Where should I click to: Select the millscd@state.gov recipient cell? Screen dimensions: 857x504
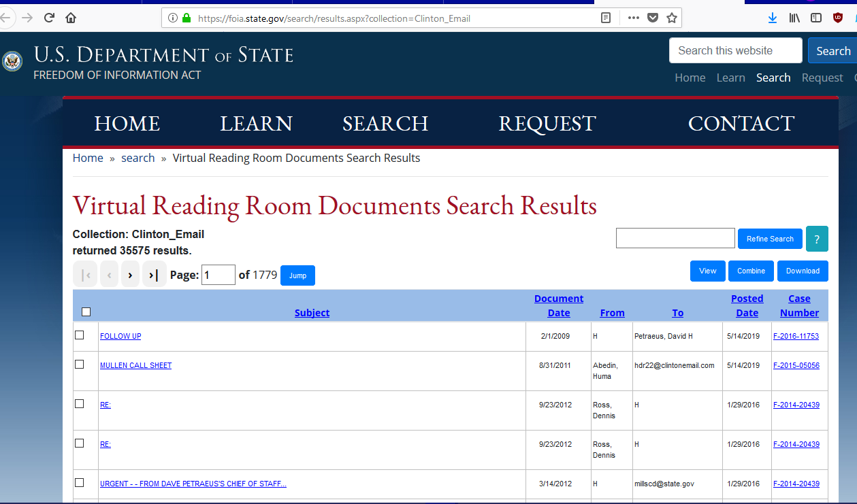[x=677, y=484]
